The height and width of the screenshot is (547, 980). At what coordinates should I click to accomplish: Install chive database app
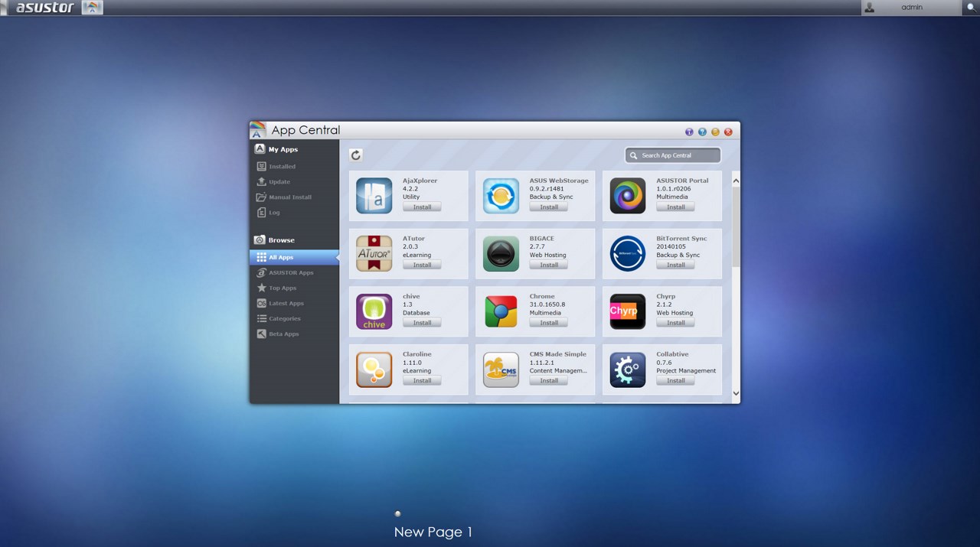(422, 323)
